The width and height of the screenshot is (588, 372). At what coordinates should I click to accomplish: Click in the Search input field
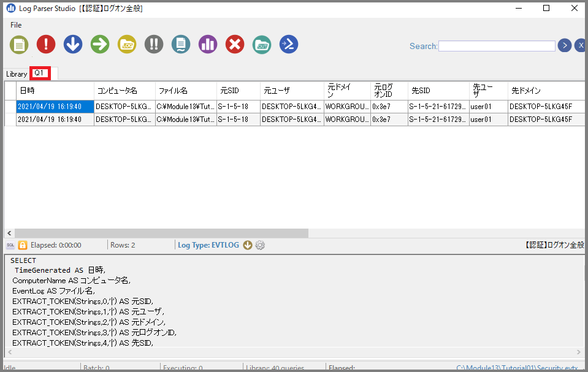pos(497,46)
